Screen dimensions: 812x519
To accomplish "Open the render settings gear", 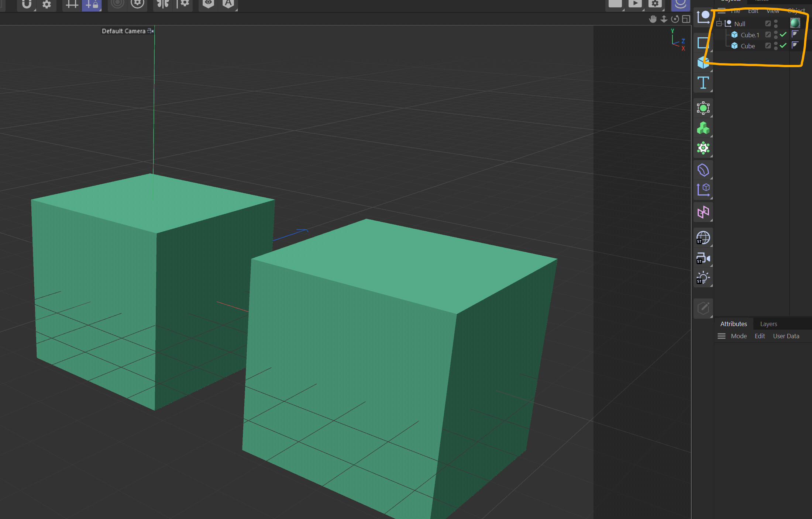I will (x=655, y=4).
